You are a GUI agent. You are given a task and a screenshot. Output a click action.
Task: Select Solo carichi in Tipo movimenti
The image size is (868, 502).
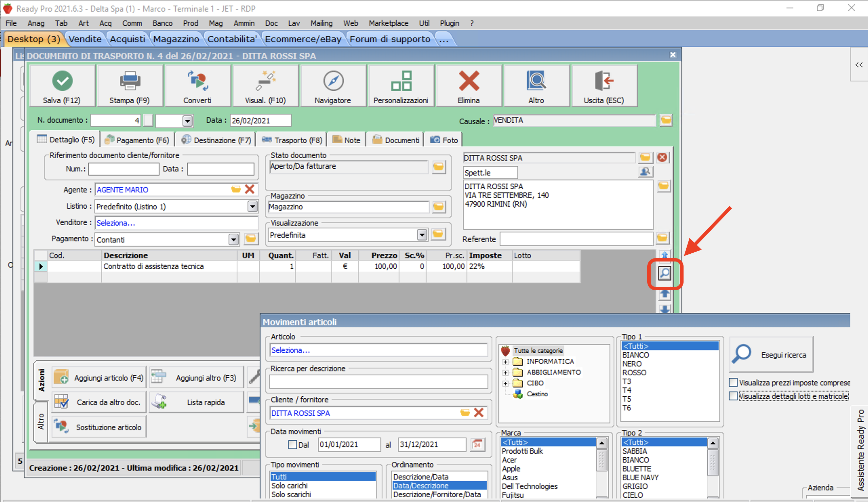click(289, 485)
